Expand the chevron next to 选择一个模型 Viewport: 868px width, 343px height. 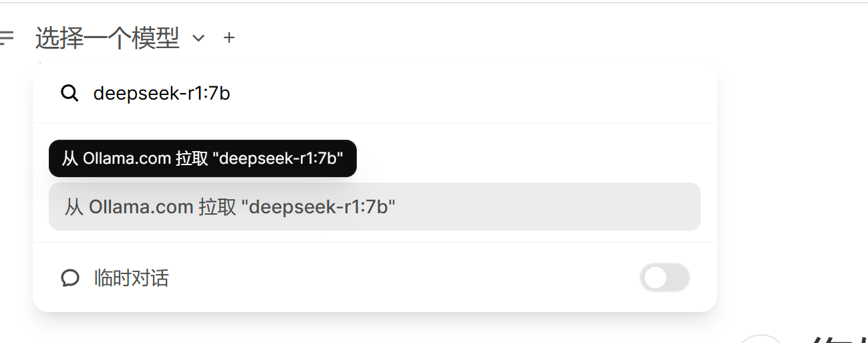[198, 39]
